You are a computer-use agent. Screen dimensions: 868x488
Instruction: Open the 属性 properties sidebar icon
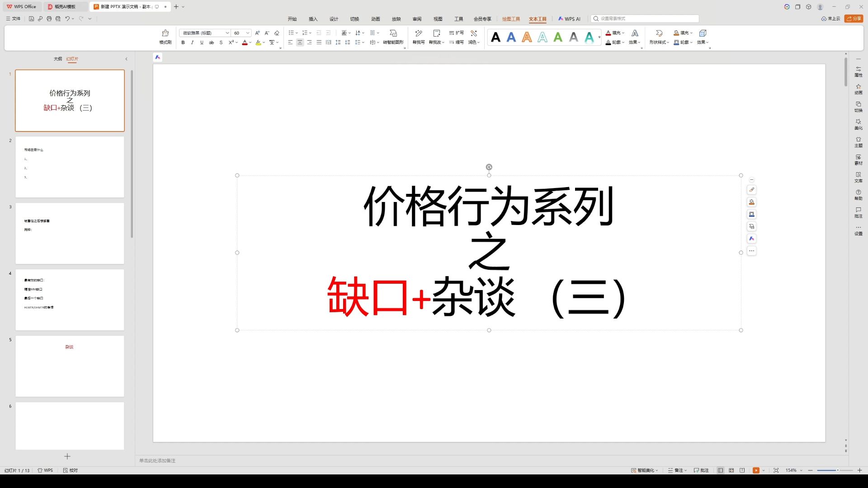[858, 71]
